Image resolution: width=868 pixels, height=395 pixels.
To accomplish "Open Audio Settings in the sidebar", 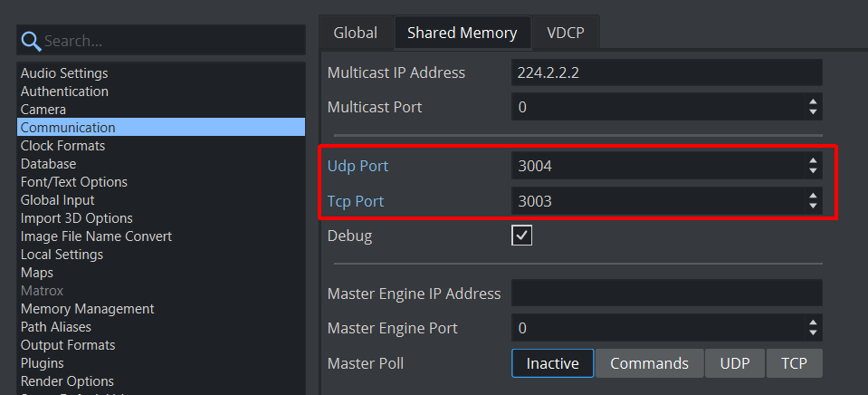I will click(x=64, y=73).
